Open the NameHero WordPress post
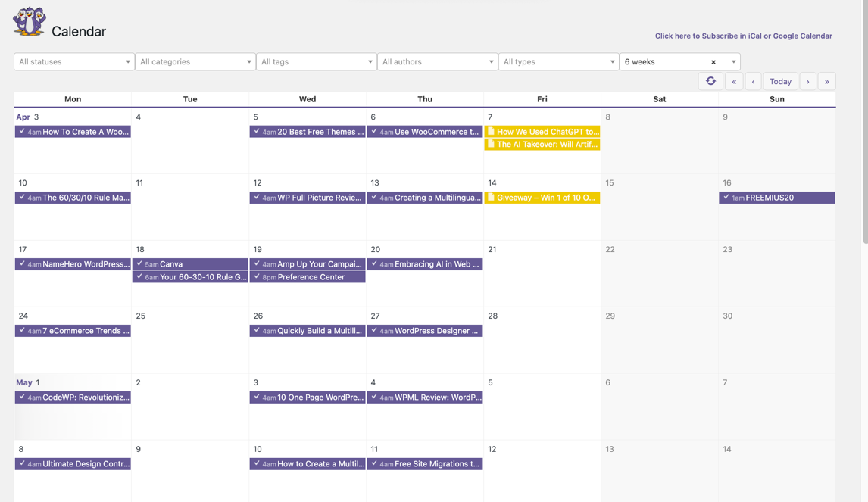The height and width of the screenshot is (502, 868). point(73,264)
